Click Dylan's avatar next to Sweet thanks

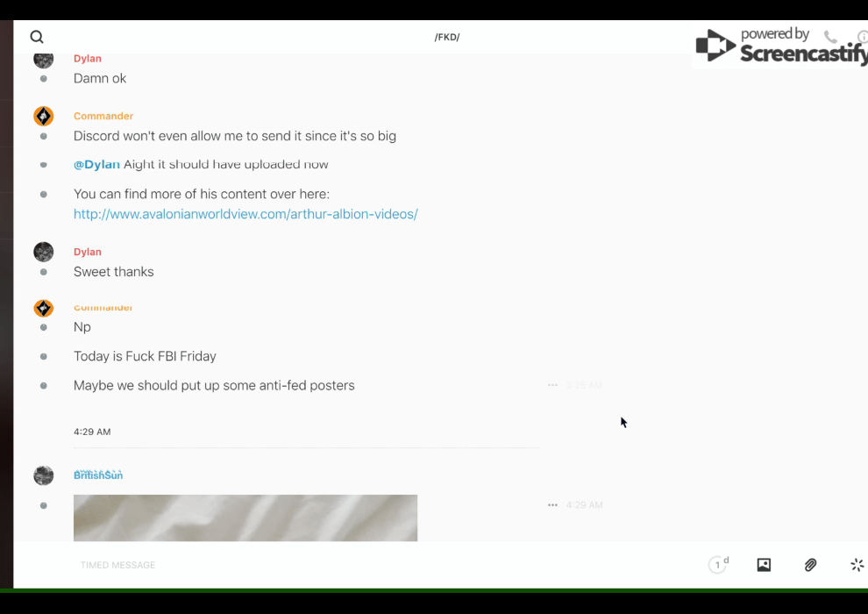coord(43,252)
